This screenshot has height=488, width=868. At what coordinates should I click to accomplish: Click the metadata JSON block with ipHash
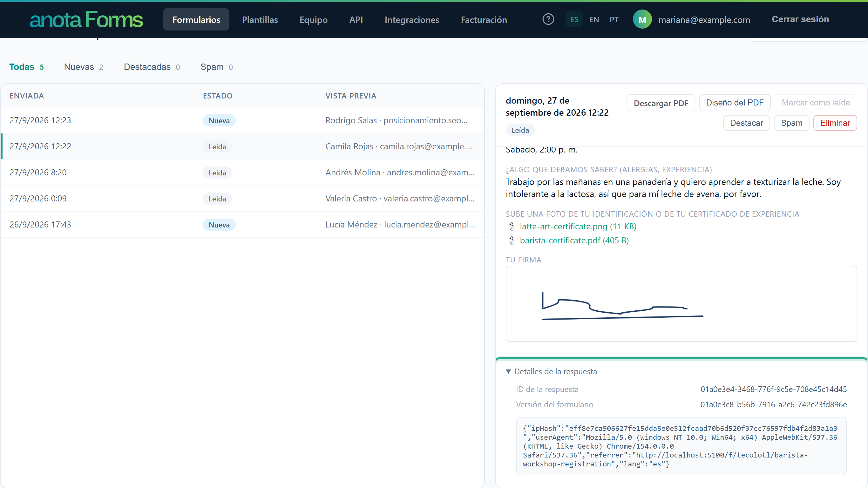(681, 446)
